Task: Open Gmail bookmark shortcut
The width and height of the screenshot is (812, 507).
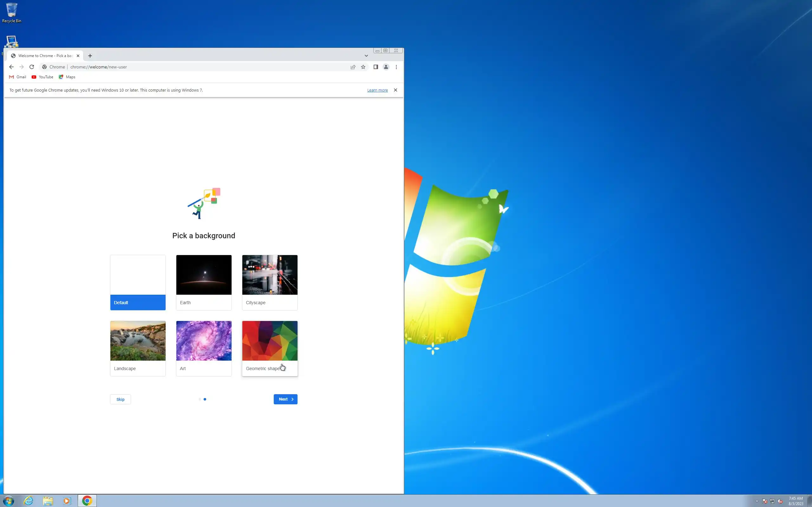Action: [17, 77]
